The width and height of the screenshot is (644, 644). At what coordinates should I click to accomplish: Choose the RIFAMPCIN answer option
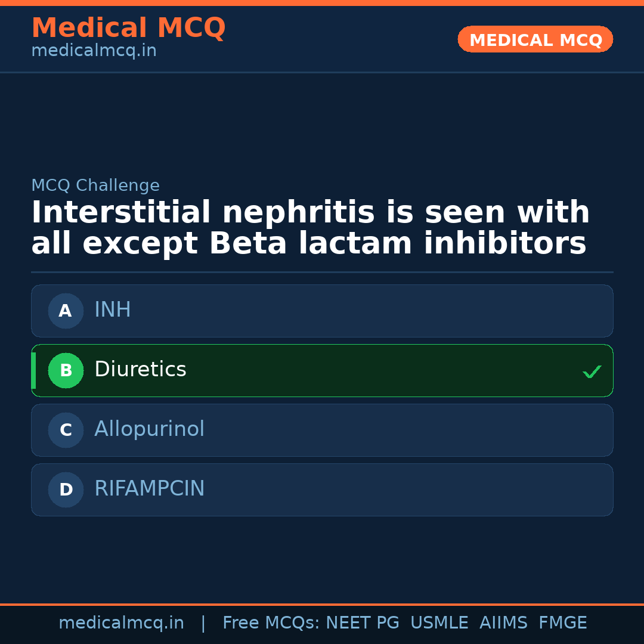click(x=322, y=490)
